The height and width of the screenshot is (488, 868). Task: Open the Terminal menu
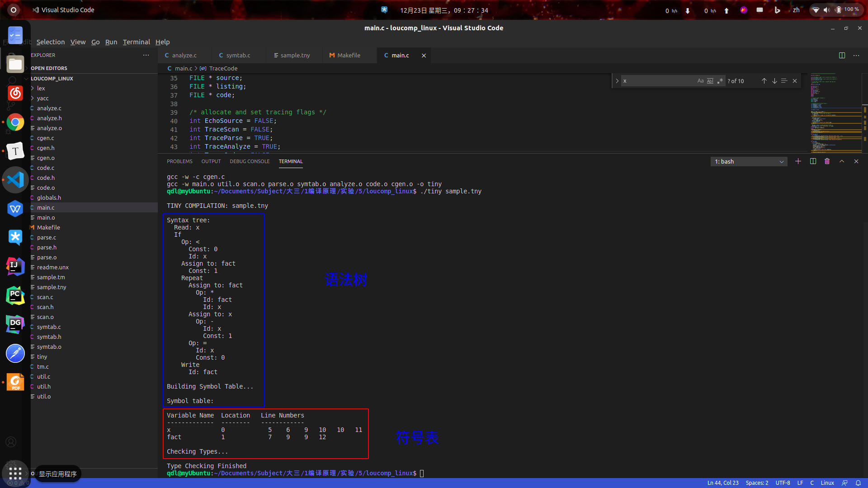pyautogui.click(x=136, y=42)
